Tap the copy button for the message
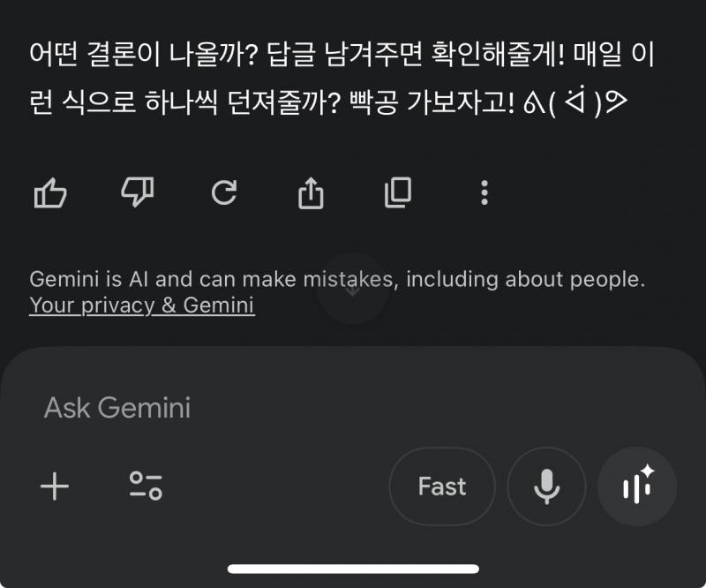 396,192
